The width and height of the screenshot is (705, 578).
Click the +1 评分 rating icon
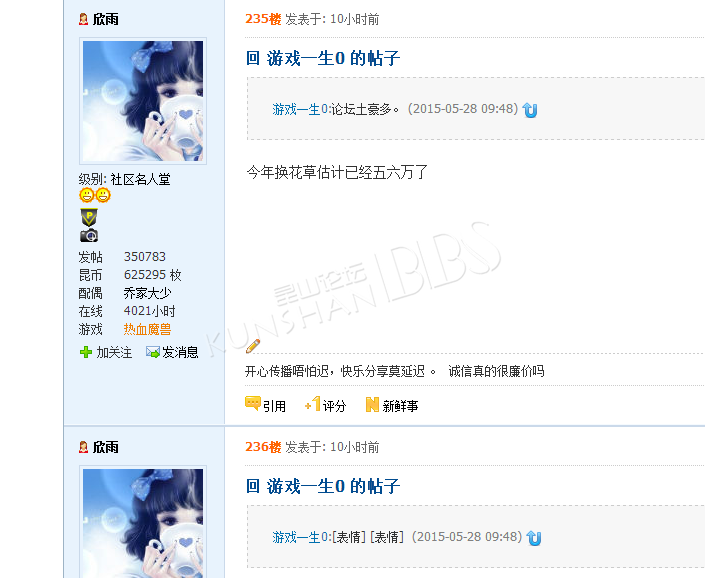(313, 404)
